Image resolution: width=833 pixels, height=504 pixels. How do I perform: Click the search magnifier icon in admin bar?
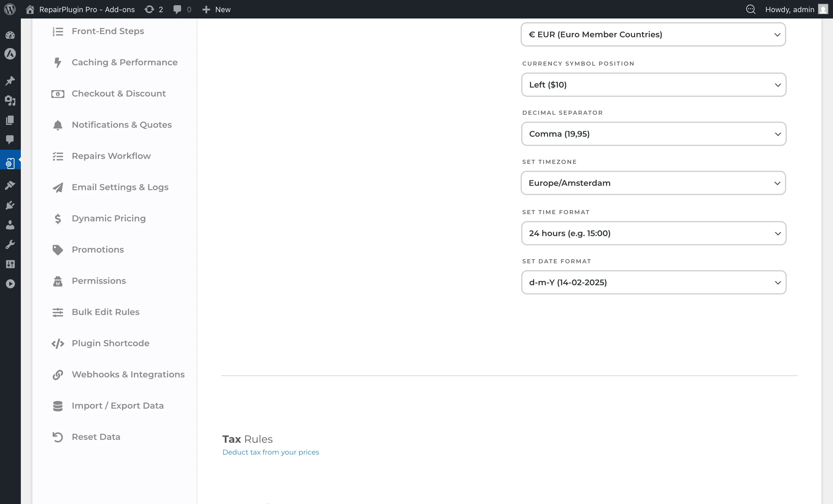point(751,9)
